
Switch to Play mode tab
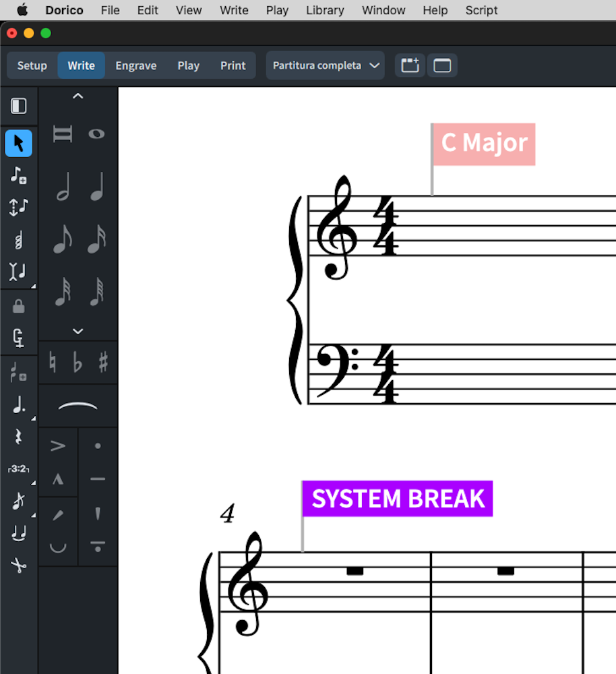coord(188,65)
